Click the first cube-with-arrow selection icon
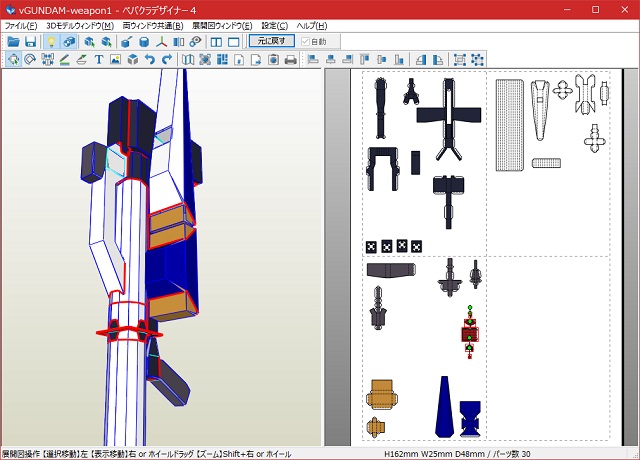The width and height of the screenshot is (640, 460). pos(89,42)
